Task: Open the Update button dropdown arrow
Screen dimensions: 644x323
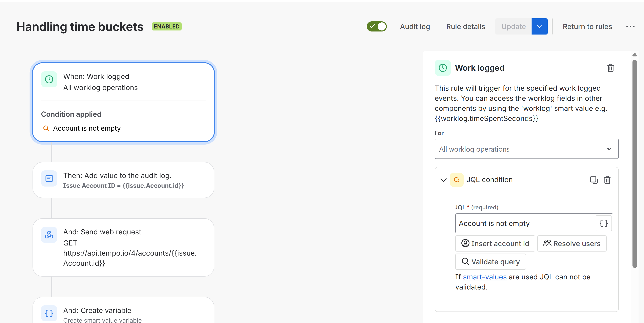Action: coord(539,26)
